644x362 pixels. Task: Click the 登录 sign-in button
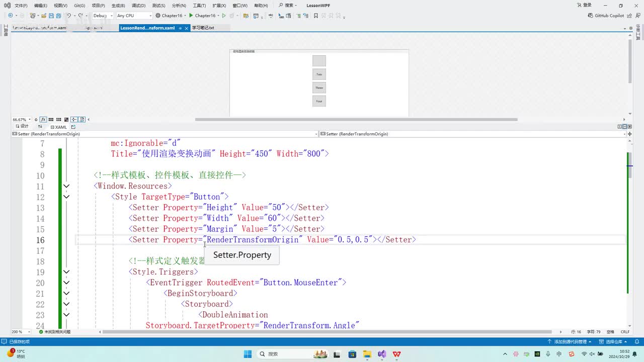(584, 6)
